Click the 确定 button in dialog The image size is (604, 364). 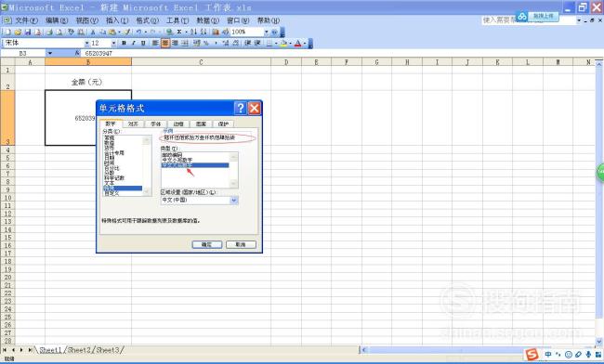coord(206,244)
